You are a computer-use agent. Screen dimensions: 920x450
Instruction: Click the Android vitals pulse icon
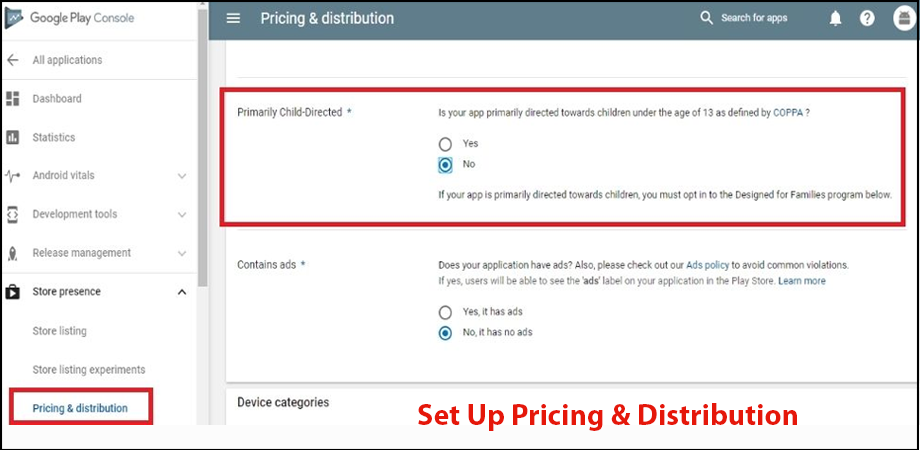click(x=13, y=176)
